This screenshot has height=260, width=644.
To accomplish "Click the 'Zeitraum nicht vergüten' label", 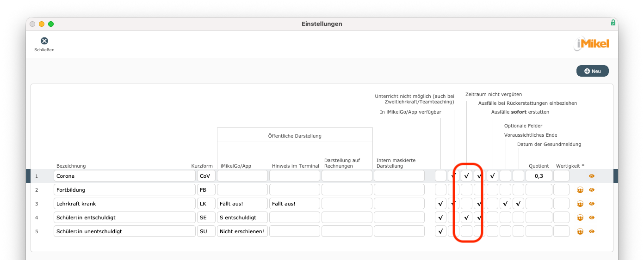I will point(494,94).
